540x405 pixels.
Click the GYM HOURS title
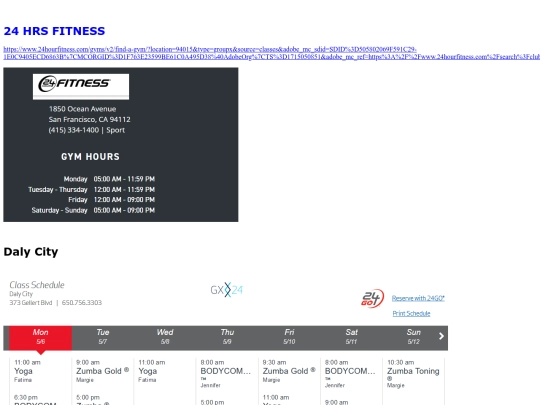pos(90,157)
